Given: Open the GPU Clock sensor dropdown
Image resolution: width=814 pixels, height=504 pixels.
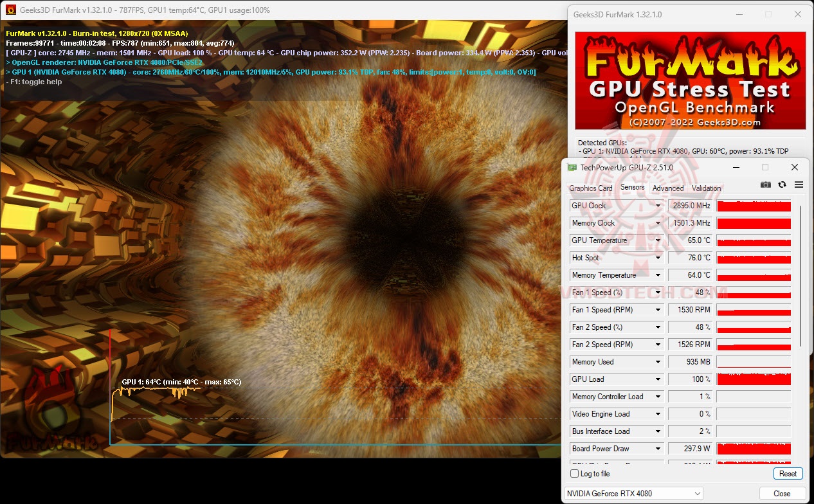Looking at the screenshot, I should click(x=658, y=206).
